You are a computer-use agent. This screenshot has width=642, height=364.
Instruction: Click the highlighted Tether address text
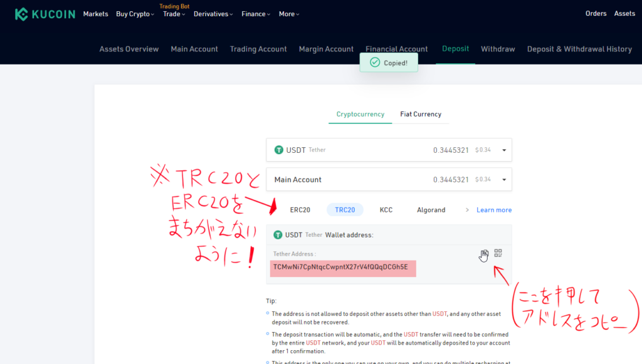(x=340, y=267)
